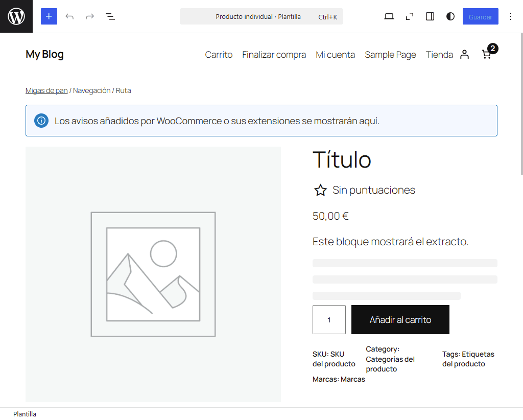Select the Título product title block
The height and width of the screenshot is (420, 523).
click(x=342, y=159)
